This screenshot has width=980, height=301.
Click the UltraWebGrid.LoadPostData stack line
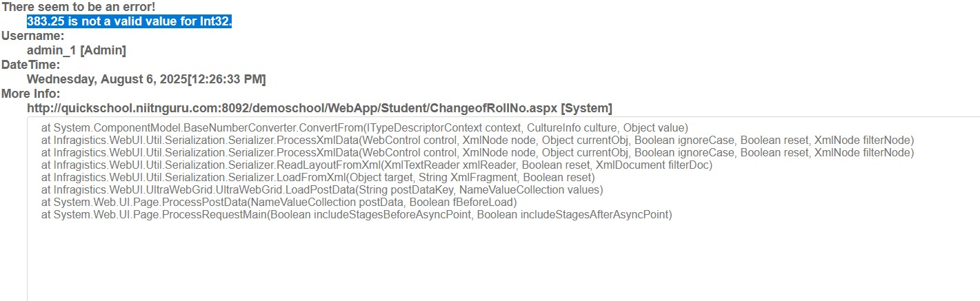click(x=322, y=189)
